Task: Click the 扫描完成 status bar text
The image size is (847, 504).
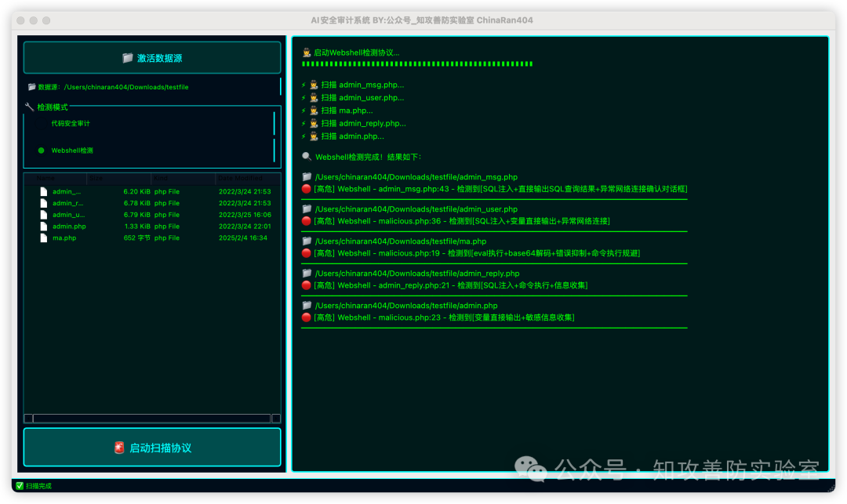Action: pyautogui.click(x=39, y=486)
